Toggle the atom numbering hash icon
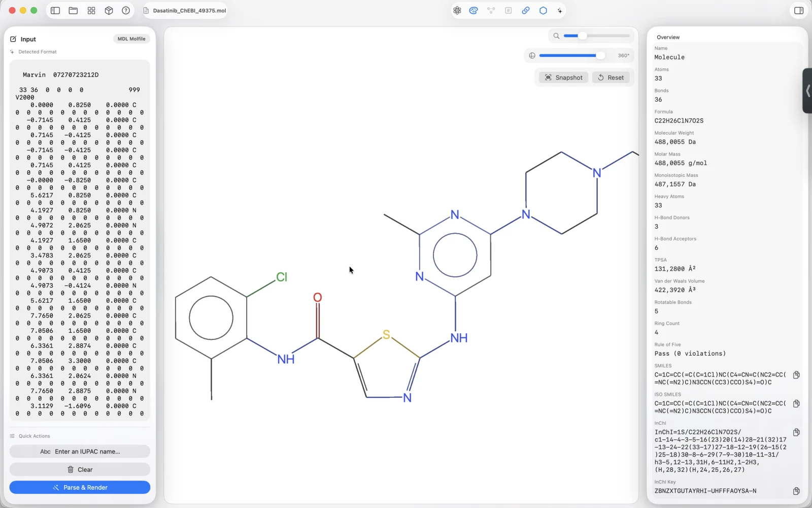Viewport: 812px width, 508px height. pos(509,11)
